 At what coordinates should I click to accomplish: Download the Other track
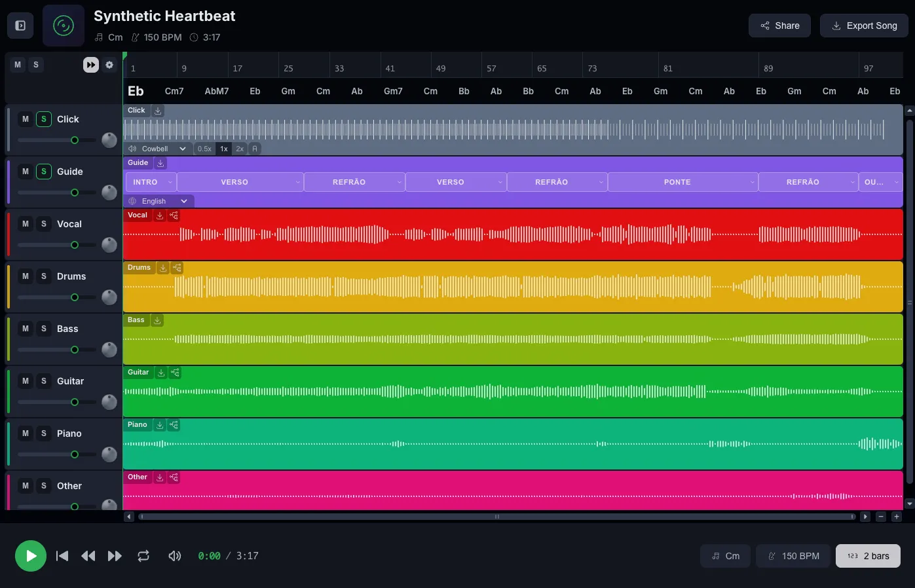160,477
